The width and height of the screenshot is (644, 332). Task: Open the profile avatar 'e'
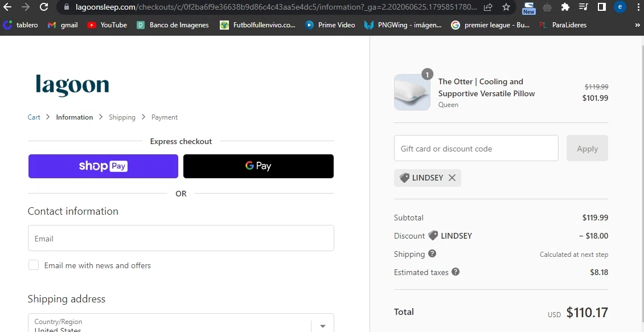pos(620,7)
